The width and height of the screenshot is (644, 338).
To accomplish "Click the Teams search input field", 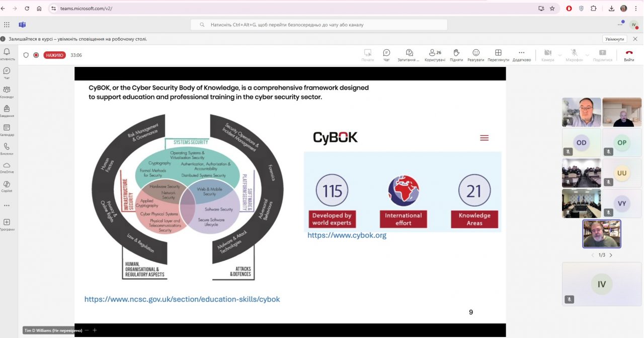I will 318,25.
